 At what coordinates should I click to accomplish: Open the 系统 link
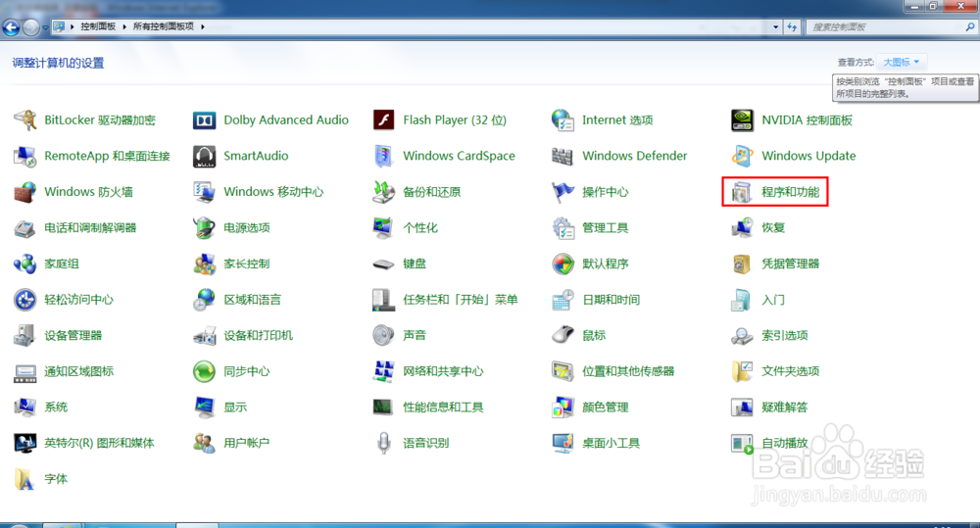pos(56,408)
